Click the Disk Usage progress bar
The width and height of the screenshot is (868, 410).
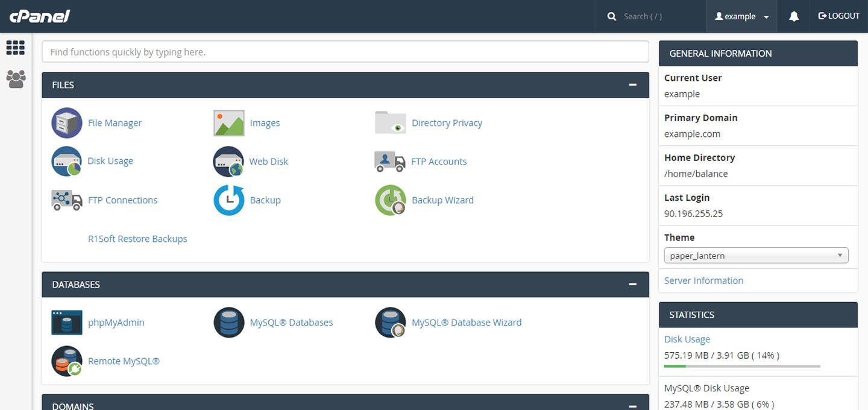point(741,365)
